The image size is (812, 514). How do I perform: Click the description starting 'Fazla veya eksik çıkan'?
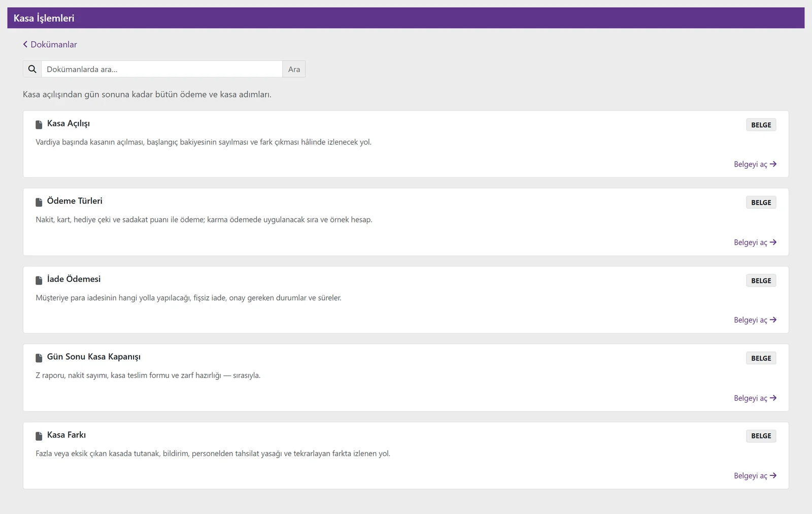213,454
